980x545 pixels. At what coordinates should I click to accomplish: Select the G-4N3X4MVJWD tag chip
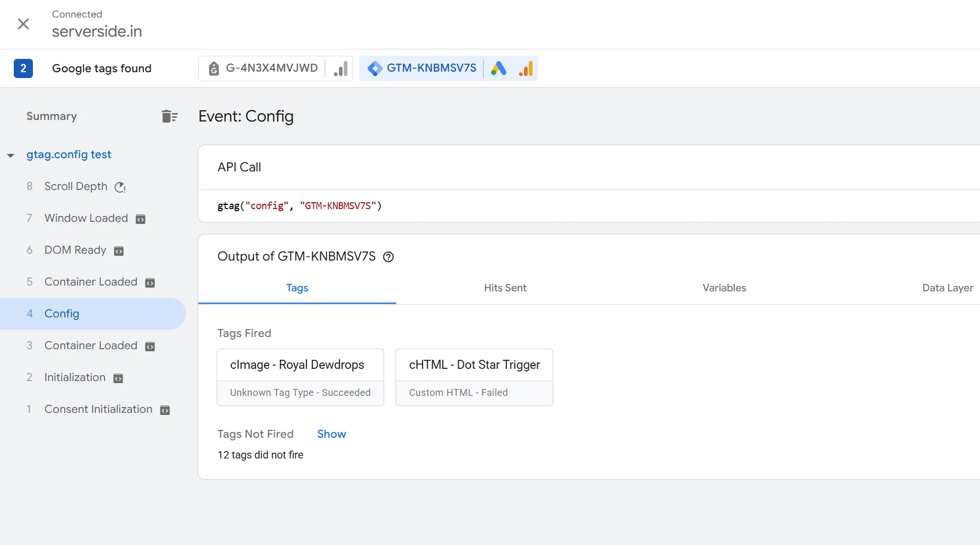(276, 68)
